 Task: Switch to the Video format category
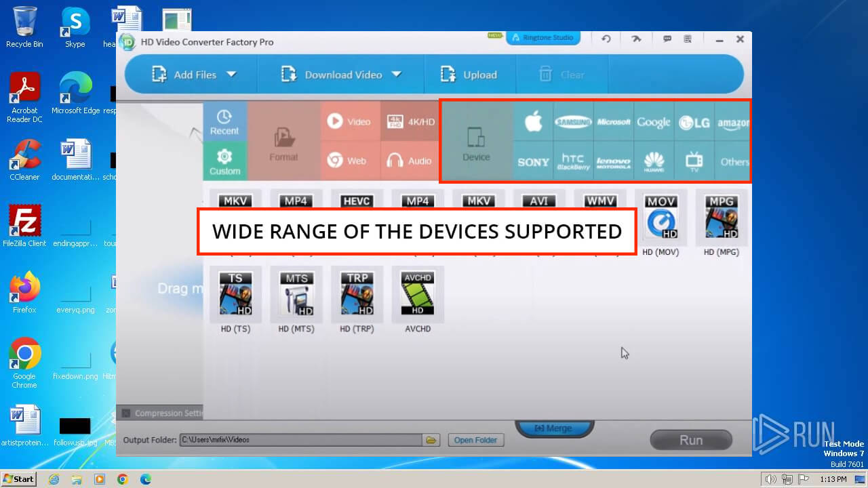pos(350,121)
